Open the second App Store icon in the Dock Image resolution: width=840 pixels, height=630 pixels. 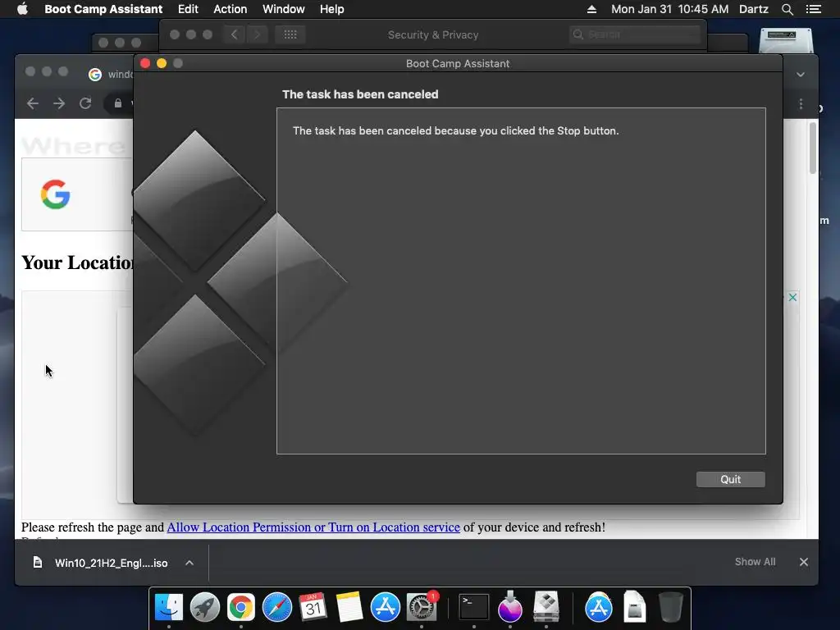(x=598, y=607)
